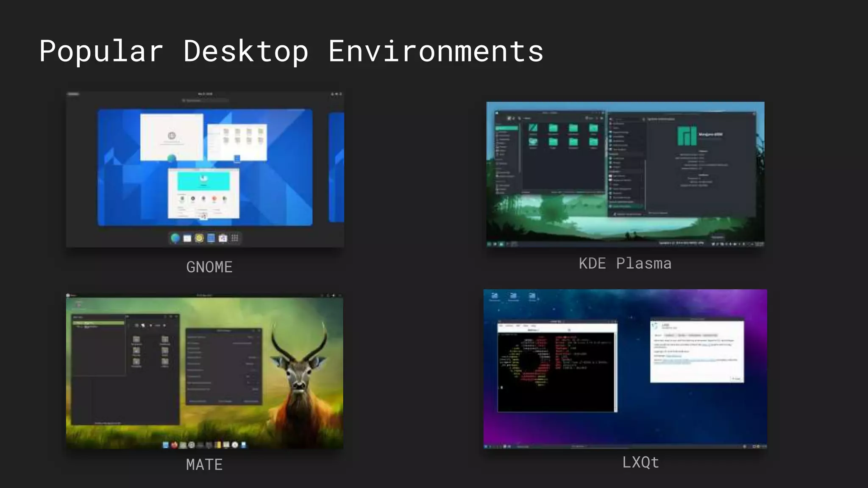Viewport: 868px width, 488px height.
Task: Open the yellow notes icon in MATE dock
Action: pyautogui.click(x=218, y=445)
